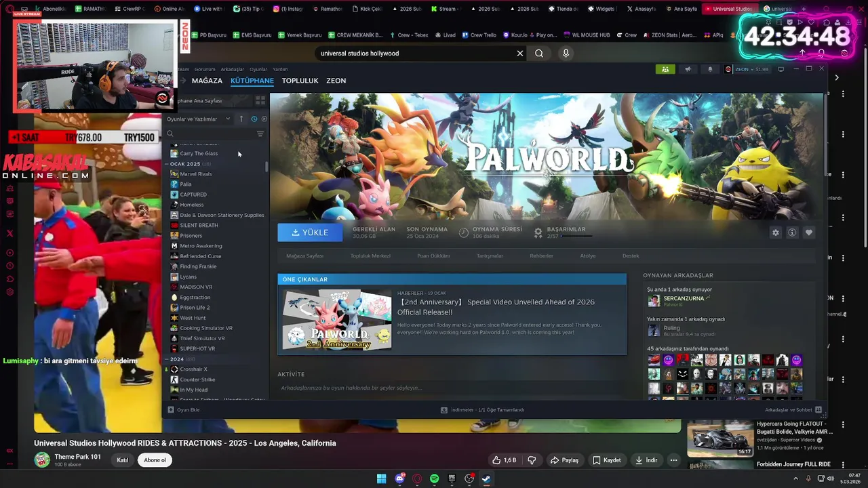868x488 pixels.
Task: Like the YouTube video (1,6 B)
Action: (505, 460)
